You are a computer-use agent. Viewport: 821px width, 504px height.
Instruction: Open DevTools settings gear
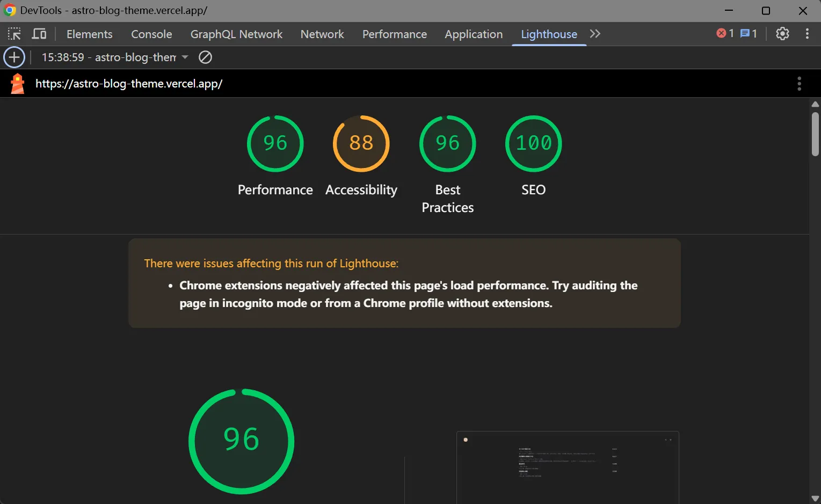pyautogui.click(x=782, y=34)
